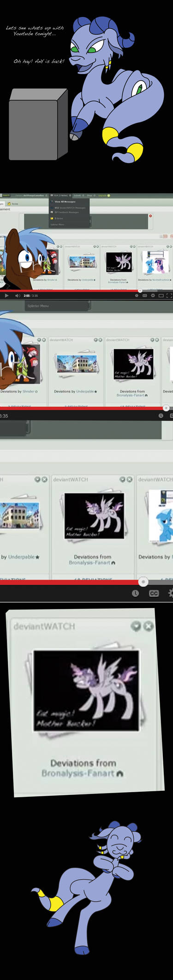Click the progress scrubber in the panel showing 2:55 / 3:35
Viewport: 173px width, 980px height.
click(140, 291)
